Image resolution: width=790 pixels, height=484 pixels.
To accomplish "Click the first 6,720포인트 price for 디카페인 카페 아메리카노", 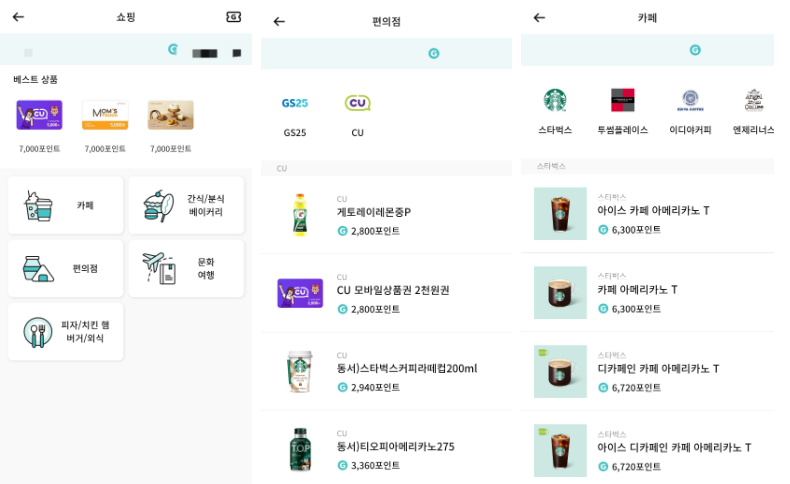I will pos(636,388).
